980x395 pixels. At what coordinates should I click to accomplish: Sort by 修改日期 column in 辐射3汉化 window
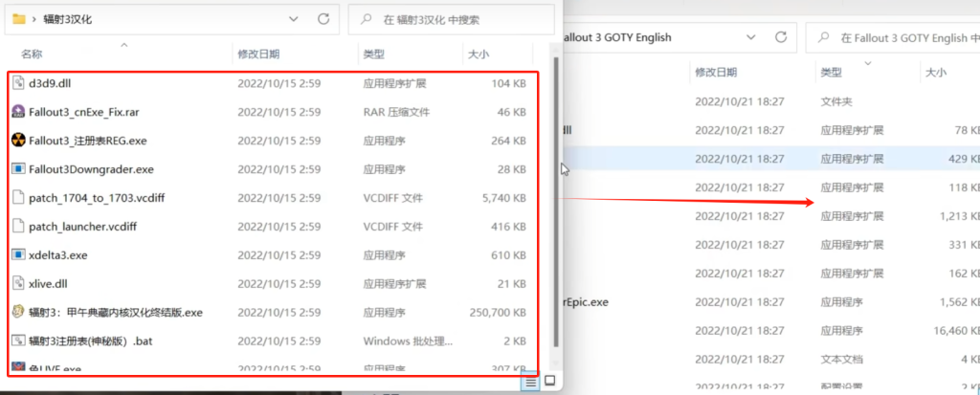click(x=258, y=55)
